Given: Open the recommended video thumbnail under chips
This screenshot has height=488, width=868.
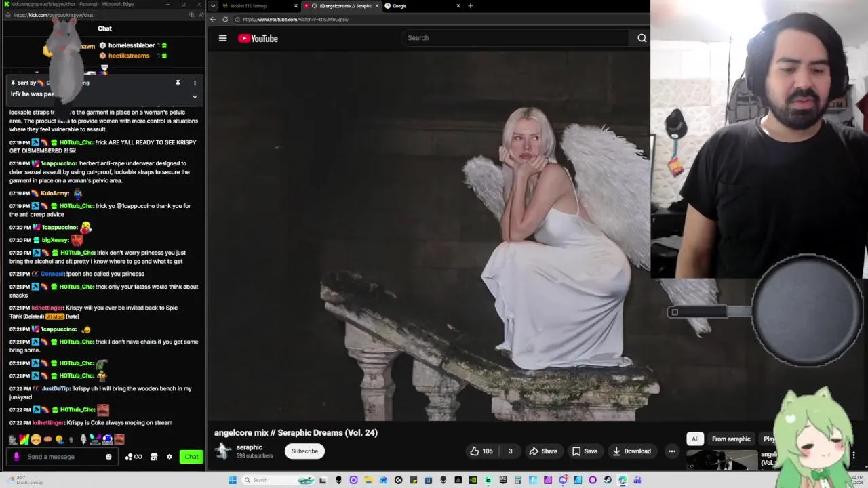Looking at the screenshot, I should (722, 460).
